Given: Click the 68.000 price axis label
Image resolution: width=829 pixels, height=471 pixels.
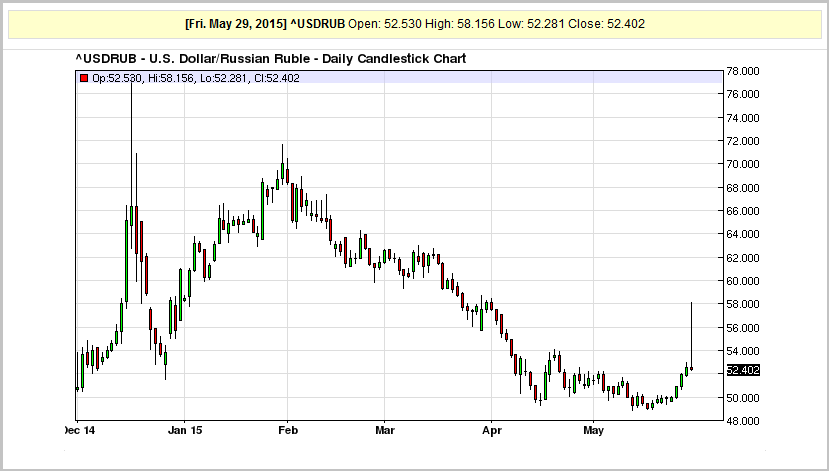Looking at the screenshot, I should click(743, 188).
